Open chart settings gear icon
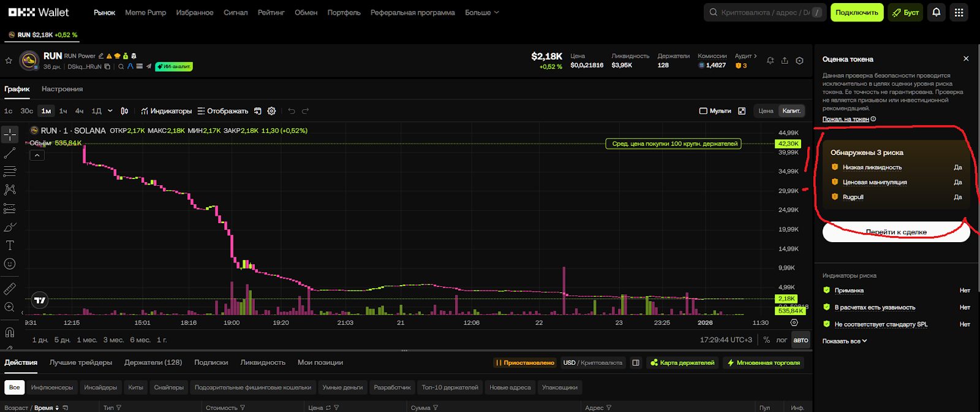 (x=271, y=111)
